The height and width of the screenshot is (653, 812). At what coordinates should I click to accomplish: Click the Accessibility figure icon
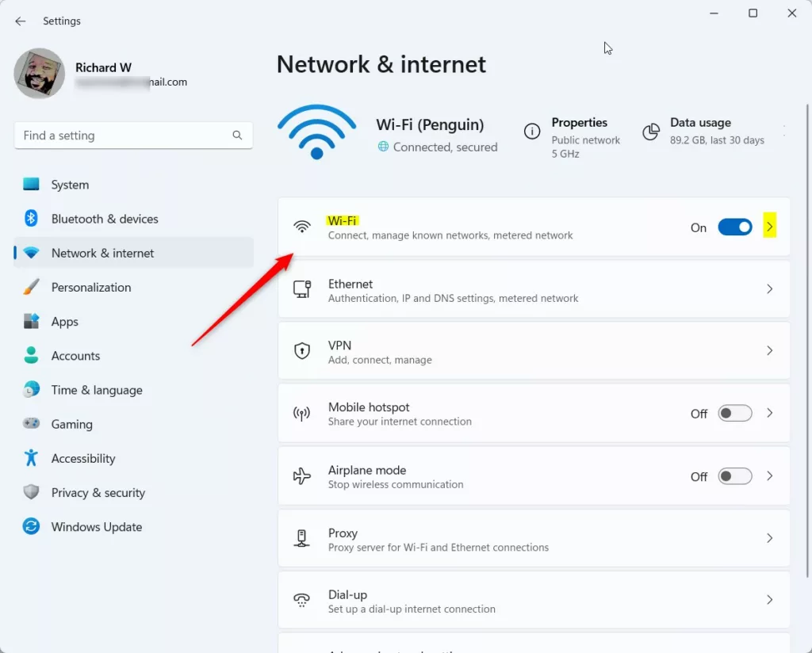click(x=31, y=458)
